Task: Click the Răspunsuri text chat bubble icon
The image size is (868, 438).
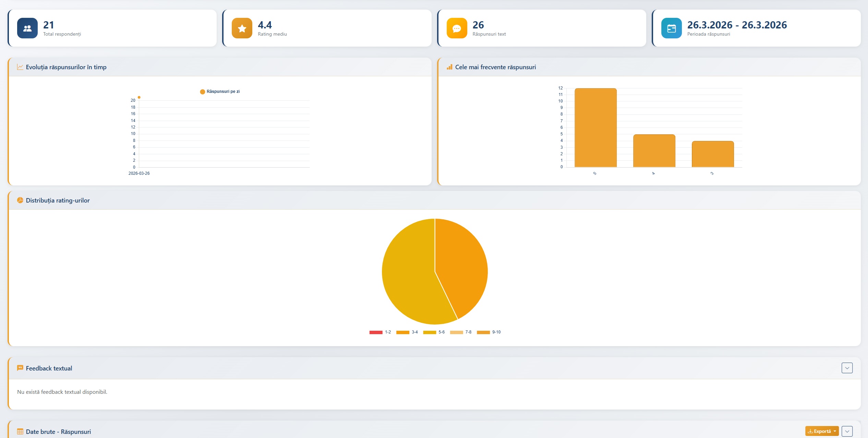Action: tap(457, 28)
